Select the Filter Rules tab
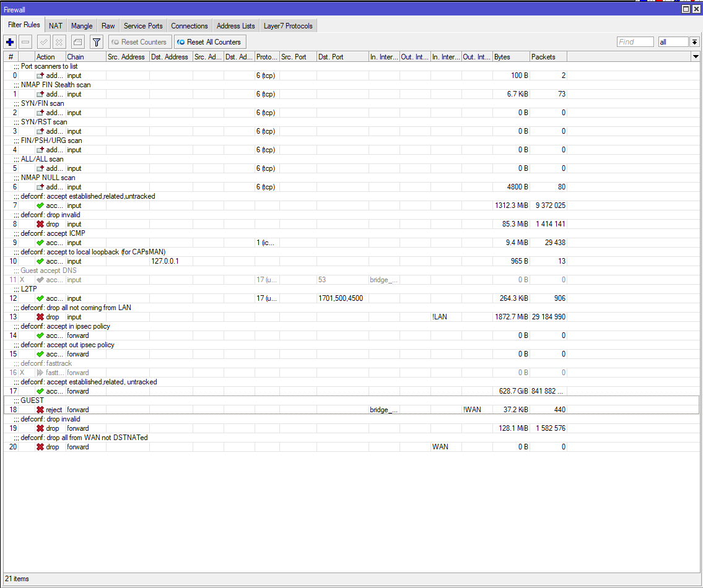This screenshot has height=588, width=703. [24, 25]
